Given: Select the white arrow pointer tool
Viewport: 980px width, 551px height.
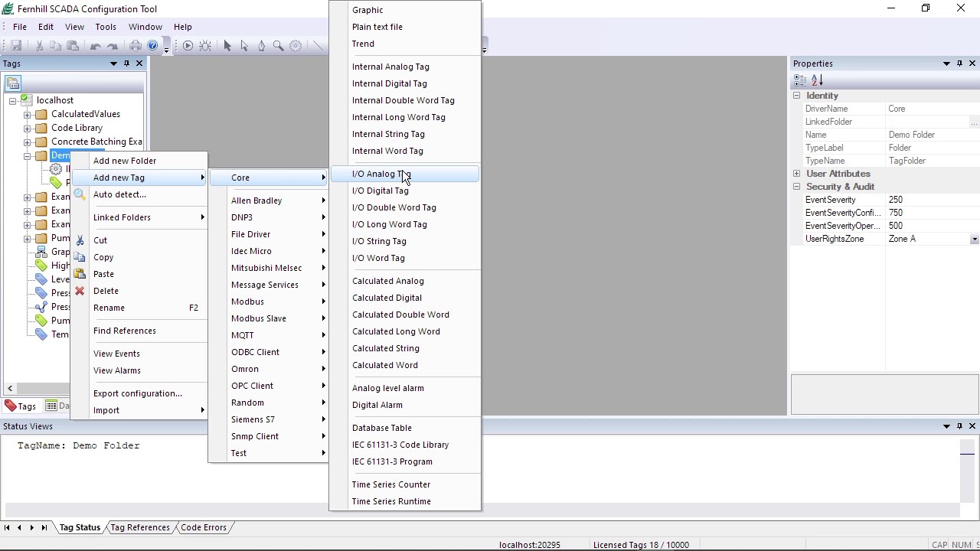Looking at the screenshot, I should pyautogui.click(x=244, y=46).
